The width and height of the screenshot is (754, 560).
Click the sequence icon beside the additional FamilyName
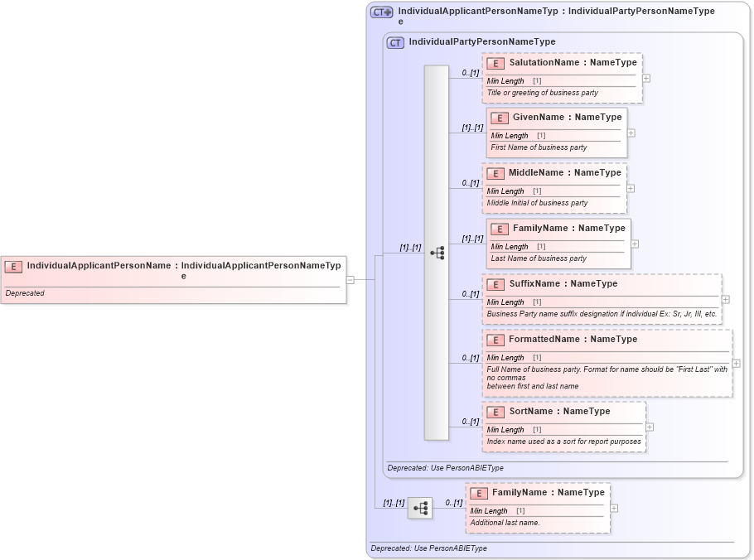tap(420, 508)
